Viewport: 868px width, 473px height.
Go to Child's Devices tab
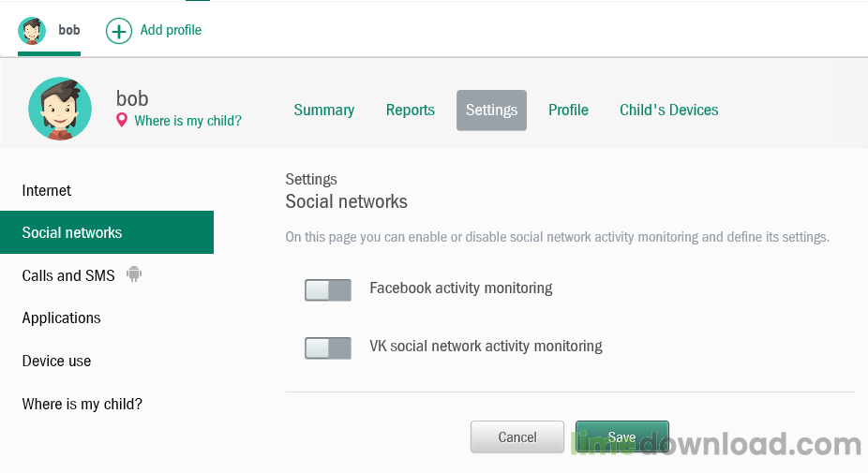pyautogui.click(x=668, y=111)
